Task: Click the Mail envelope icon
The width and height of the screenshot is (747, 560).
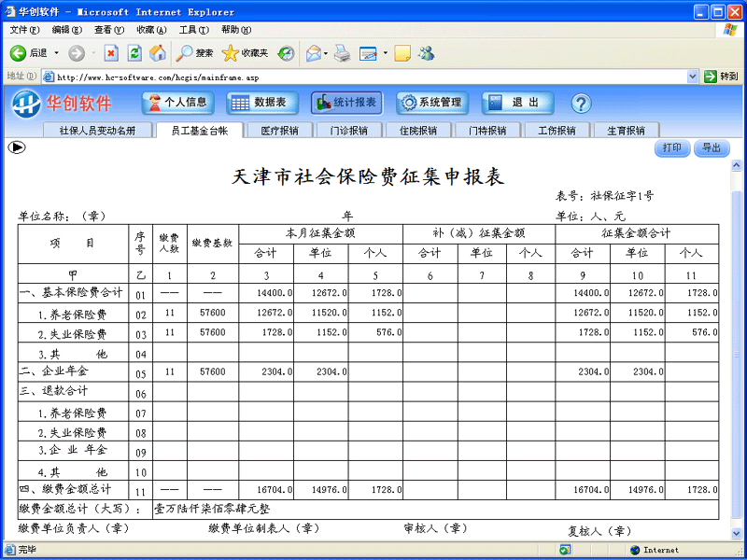Action: (x=313, y=53)
